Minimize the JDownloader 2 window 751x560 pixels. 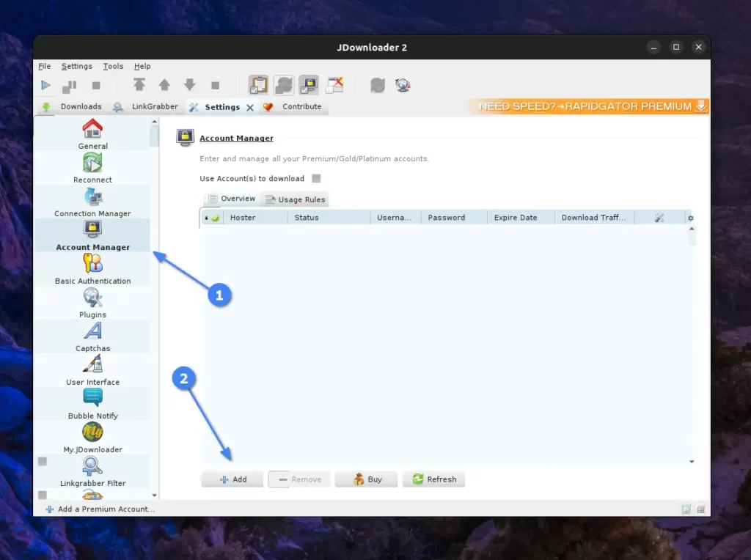653,47
